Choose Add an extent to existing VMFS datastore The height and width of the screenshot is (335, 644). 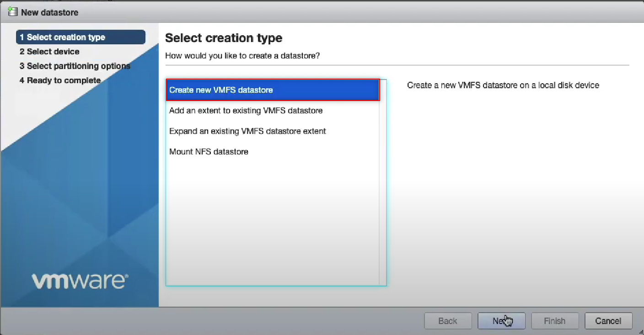(273, 111)
